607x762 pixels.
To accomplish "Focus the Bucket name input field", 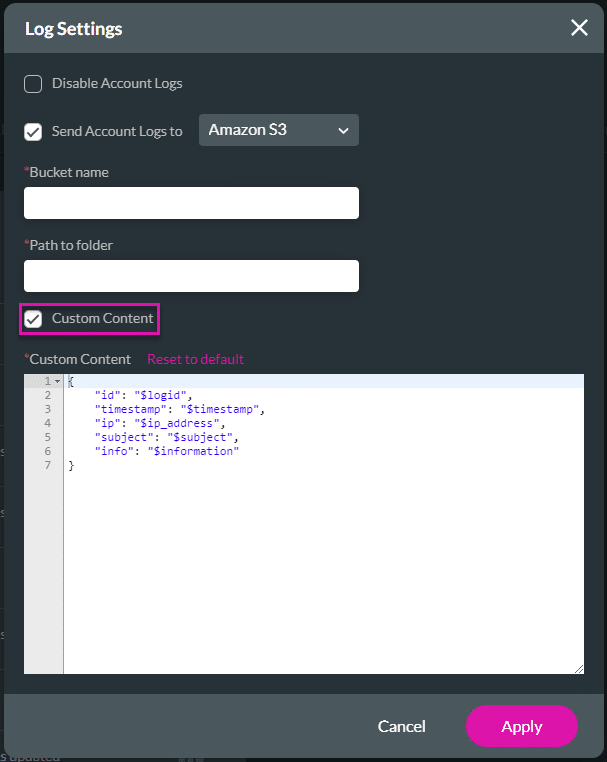I will tap(191, 203).
